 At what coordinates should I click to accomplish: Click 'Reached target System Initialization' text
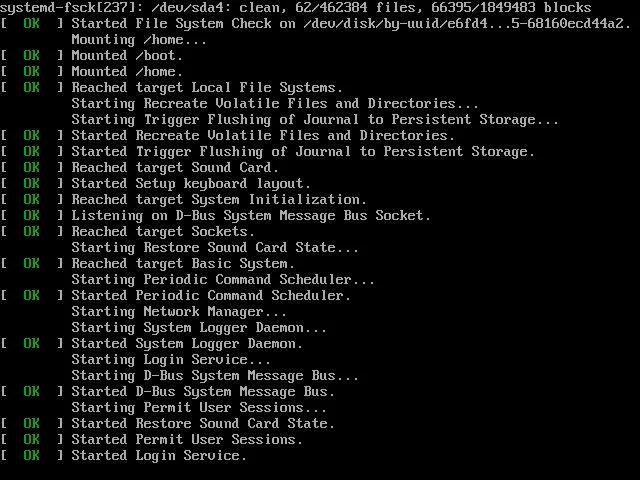pyautogui.click(x=219, y=199)
